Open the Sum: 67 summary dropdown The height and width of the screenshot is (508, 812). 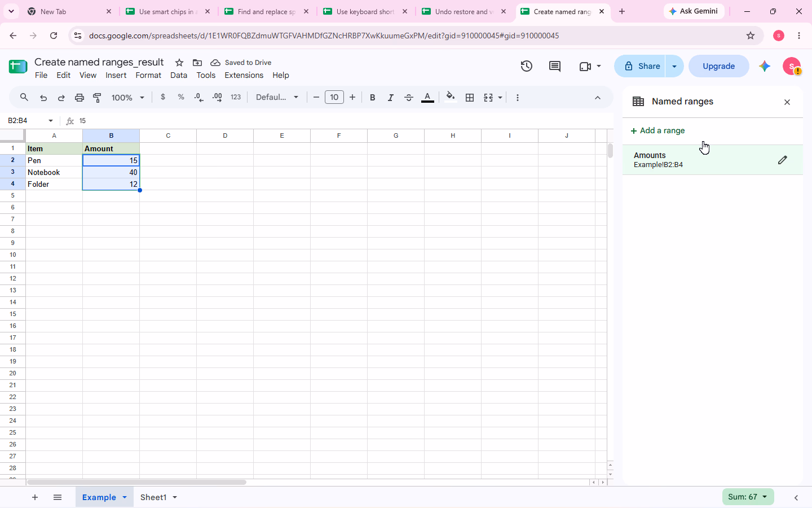748,497
